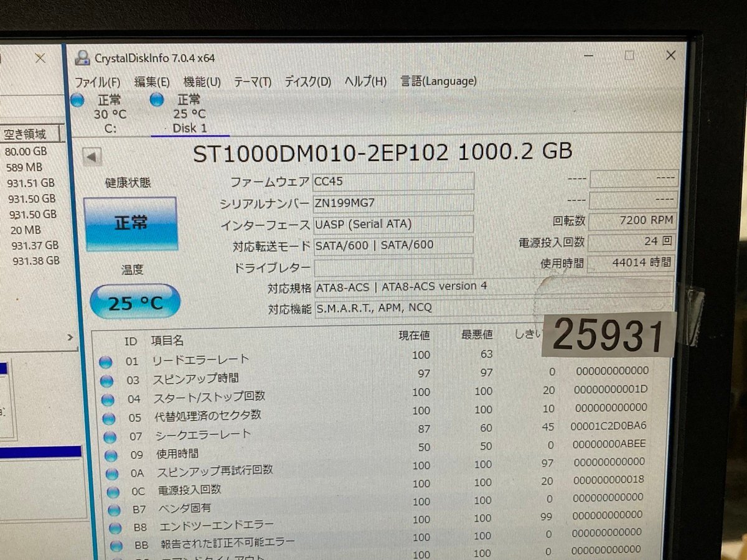This screenshot has width=747, height=560.
Task: Click the 正常 health status button
Action: [x=131, y=223]
